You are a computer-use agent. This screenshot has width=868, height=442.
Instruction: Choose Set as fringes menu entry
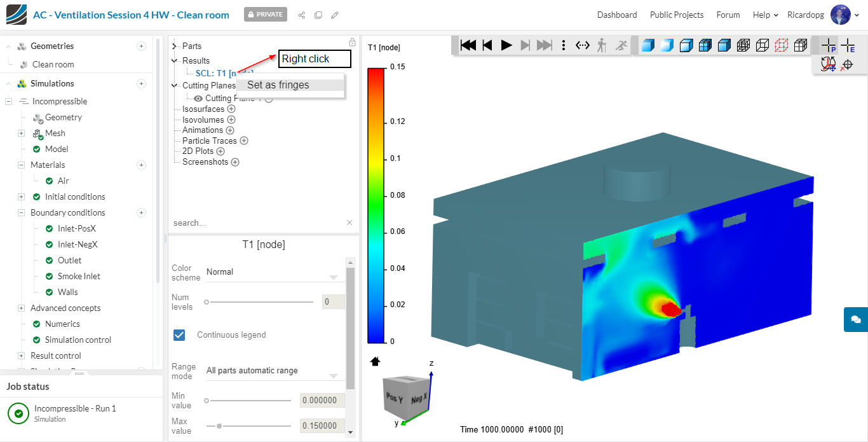pyautogui.click(x=290, y=85)
